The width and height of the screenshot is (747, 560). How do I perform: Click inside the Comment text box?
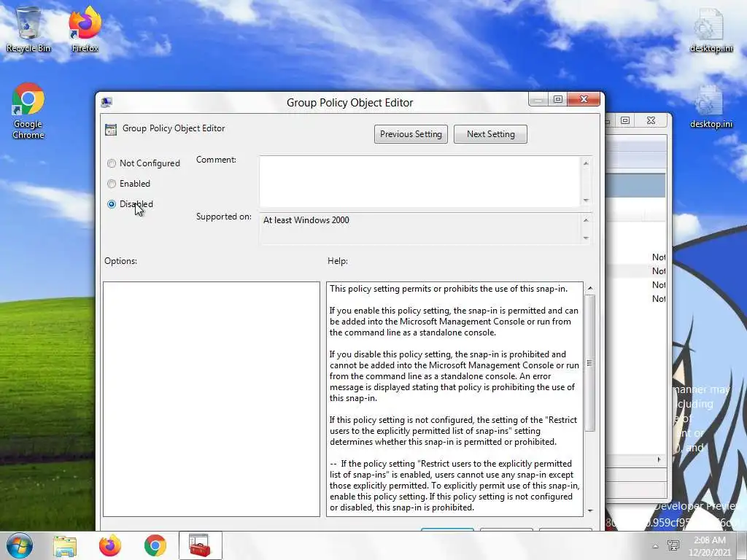[x=419, y=182]
